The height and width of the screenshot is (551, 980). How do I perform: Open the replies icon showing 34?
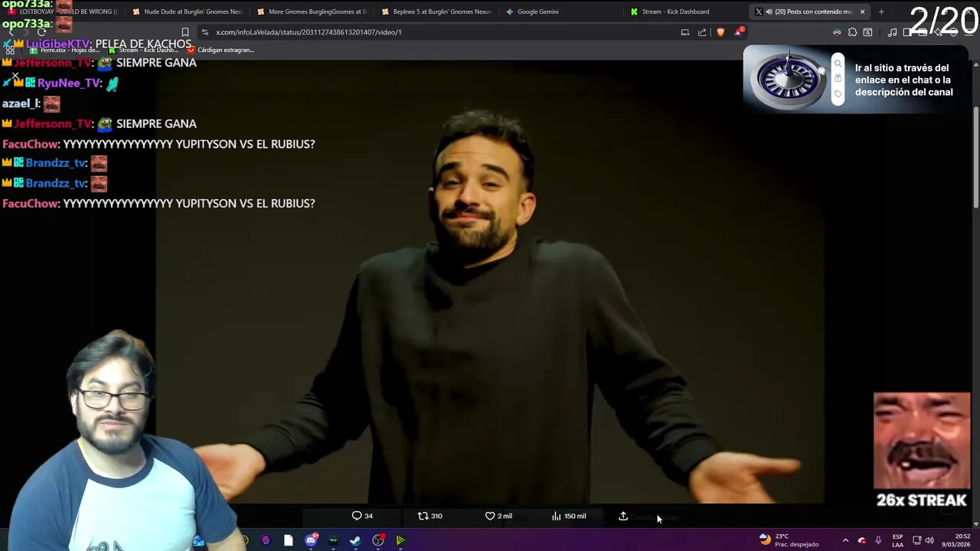(362, 516)
